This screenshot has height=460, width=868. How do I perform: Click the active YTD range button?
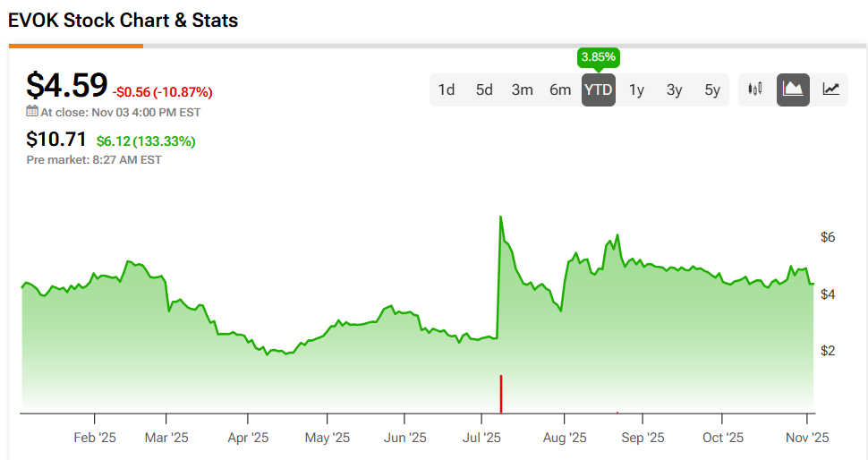[598, 89]
